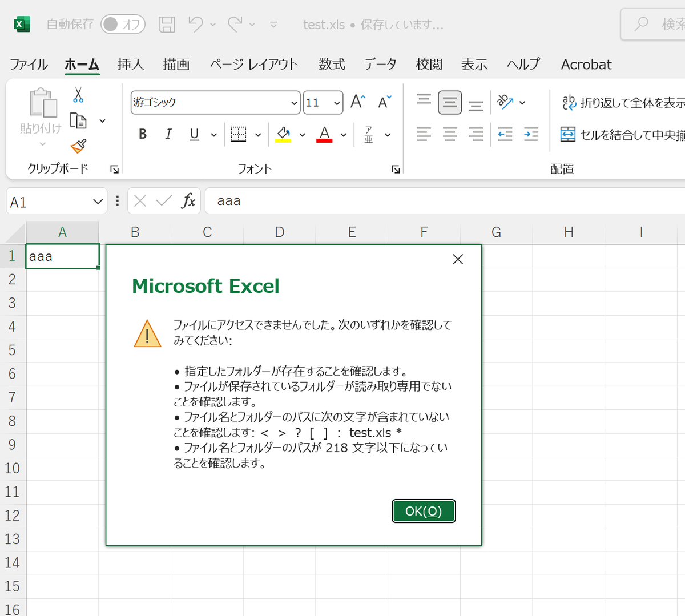685x616 pixels.
Task: Click the phonetic guide (ふりがな) icon
Action: click(369, 134)
